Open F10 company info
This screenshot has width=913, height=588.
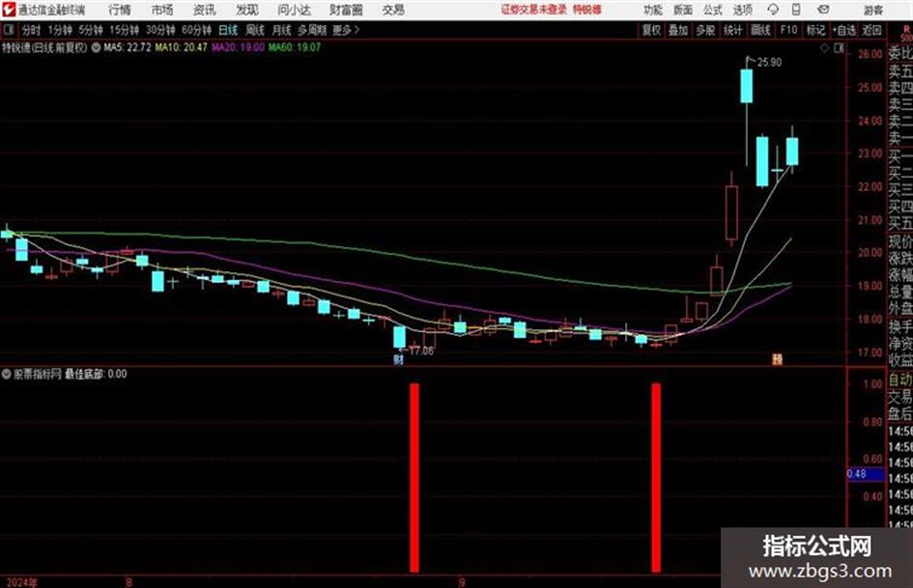pos(789,30)
